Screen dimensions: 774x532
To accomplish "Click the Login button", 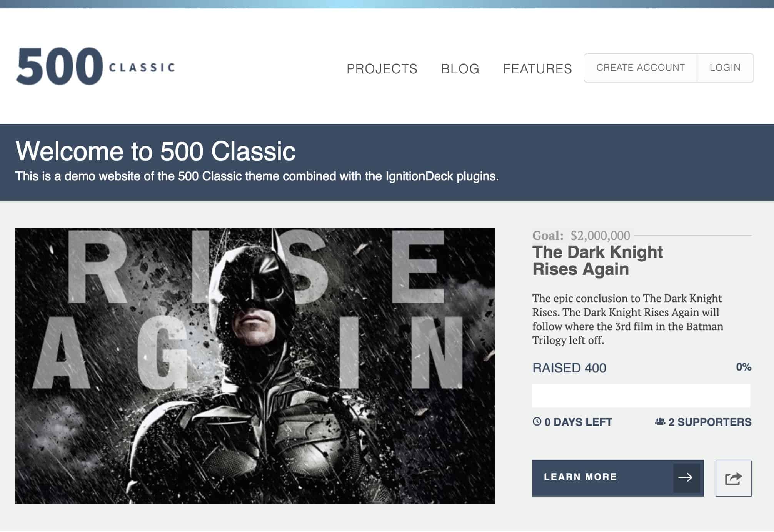I will click(x=725, y=68).
